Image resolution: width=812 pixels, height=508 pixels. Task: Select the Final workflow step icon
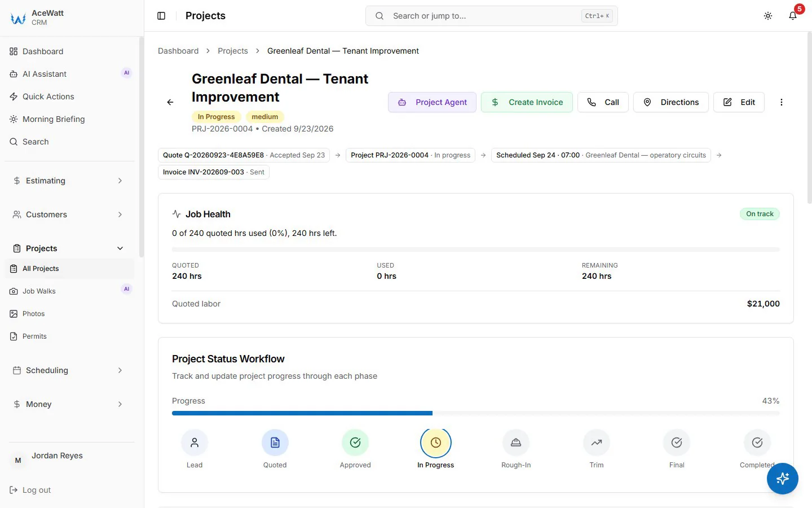677,443
